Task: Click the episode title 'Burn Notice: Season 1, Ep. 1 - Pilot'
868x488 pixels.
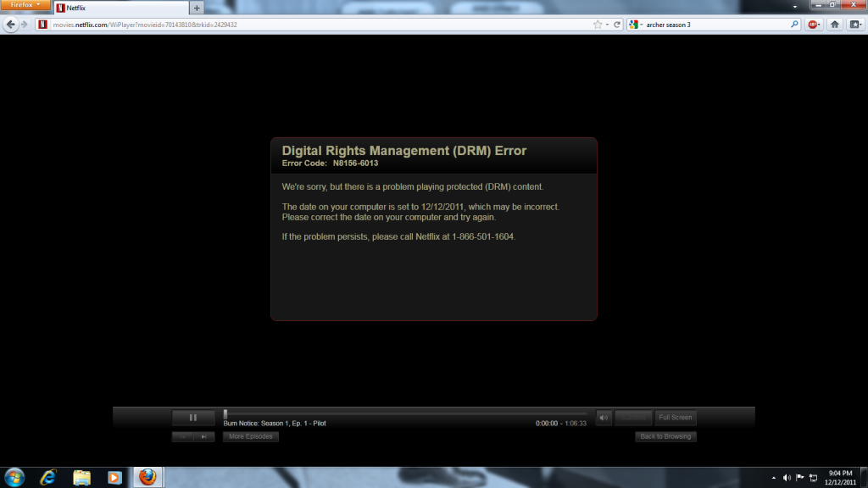Action: coord(275,424)
